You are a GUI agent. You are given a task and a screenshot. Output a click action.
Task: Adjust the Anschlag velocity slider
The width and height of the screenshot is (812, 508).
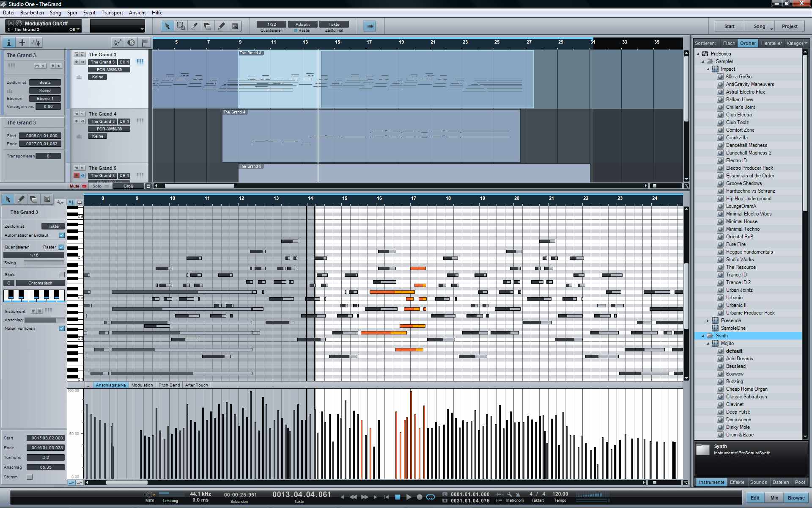coord(44,320)
